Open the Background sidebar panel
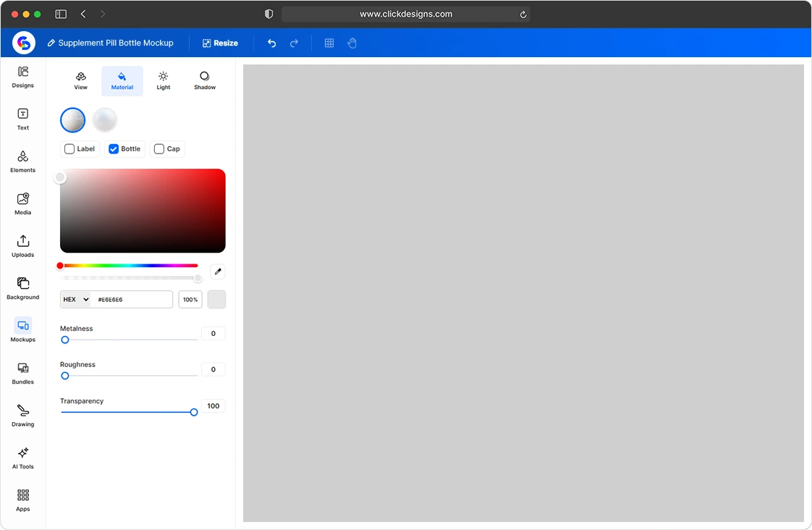Screen dimensions: 812x530 (22, 289)
